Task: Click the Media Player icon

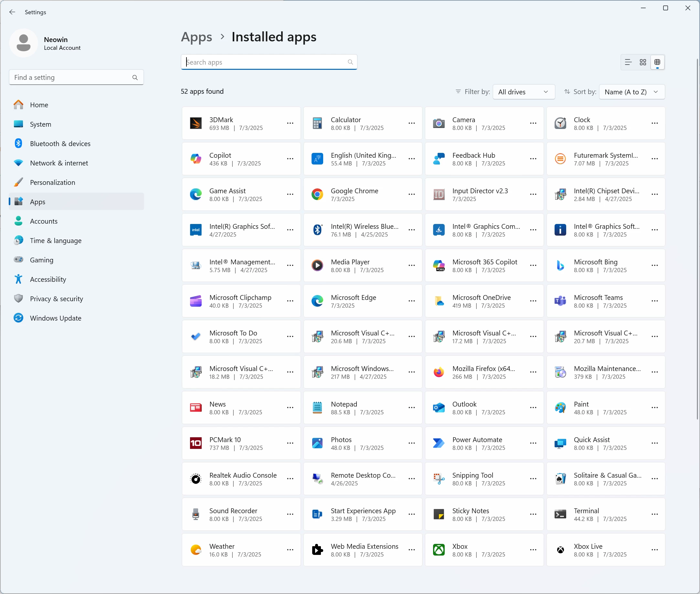Action: (317, 266)
